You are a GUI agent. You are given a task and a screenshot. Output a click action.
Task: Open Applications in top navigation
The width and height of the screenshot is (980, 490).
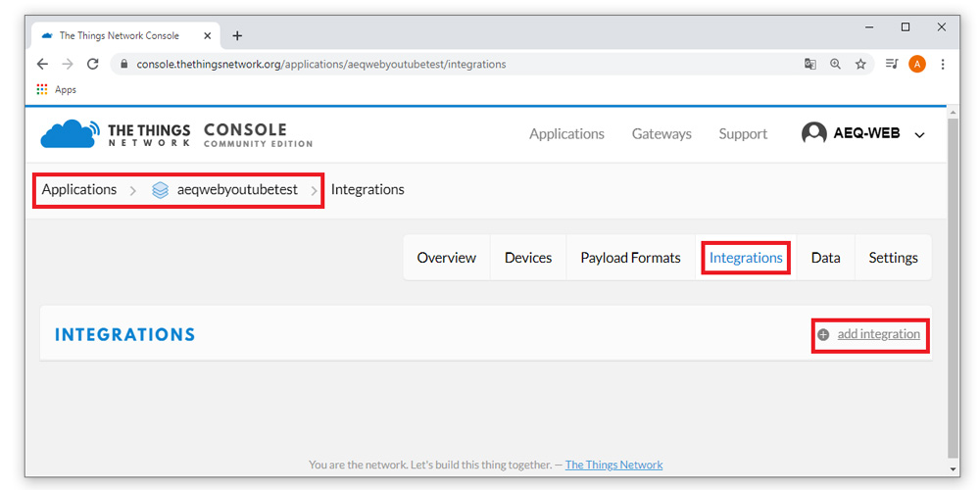tap(566, 133)
